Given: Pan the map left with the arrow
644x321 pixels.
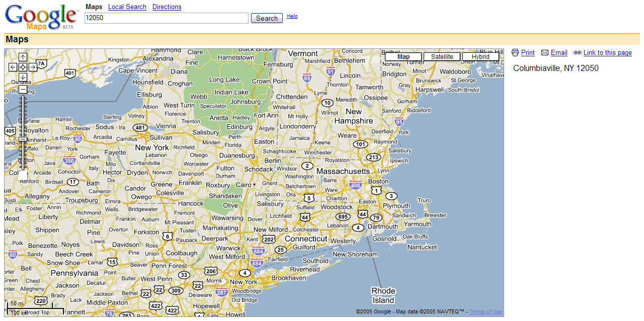Looking at the screenshot, I should click(x=13, y=67).
